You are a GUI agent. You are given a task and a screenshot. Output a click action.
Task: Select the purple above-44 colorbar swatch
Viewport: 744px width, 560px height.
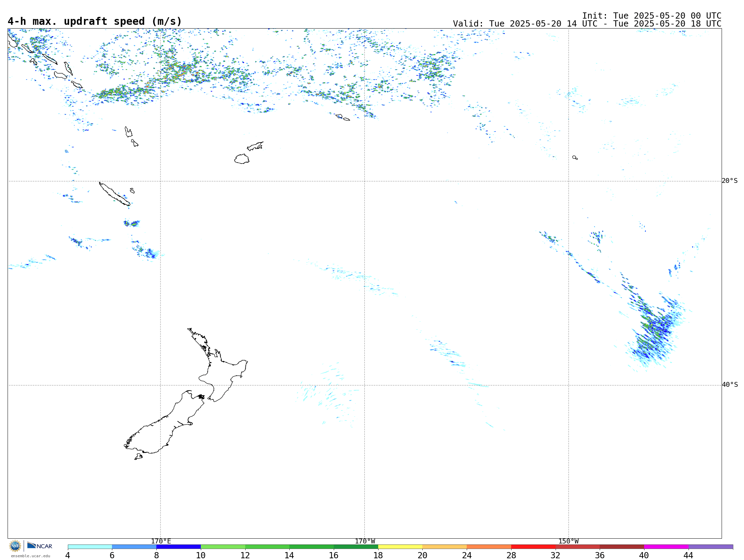[711, 547]
